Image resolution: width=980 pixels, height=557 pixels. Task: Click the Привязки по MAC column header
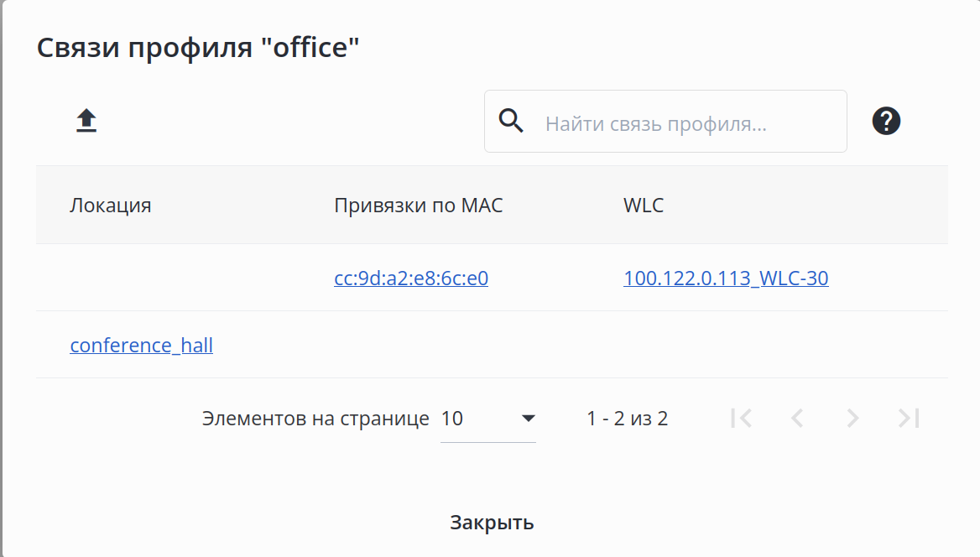point(418,206)
